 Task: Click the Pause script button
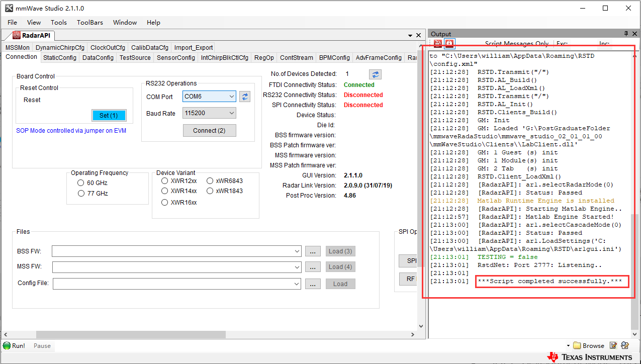(42, 346)
